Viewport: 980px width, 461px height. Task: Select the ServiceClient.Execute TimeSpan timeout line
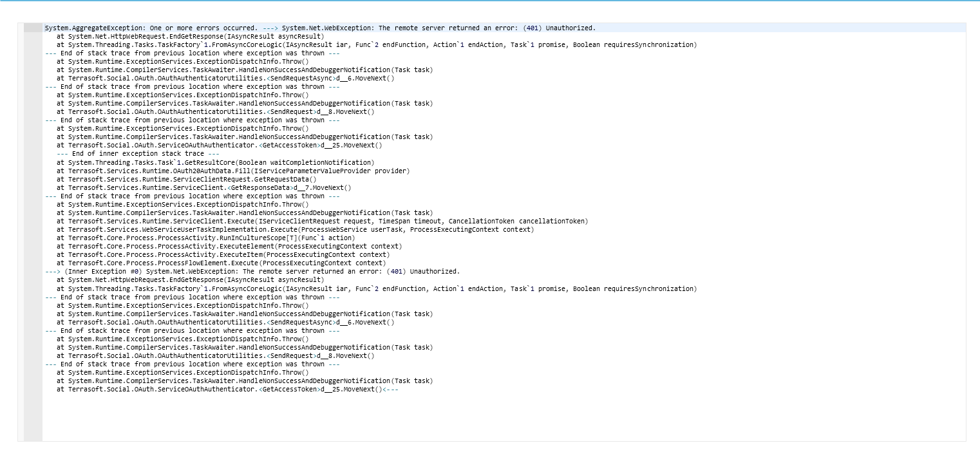point(322,221)
